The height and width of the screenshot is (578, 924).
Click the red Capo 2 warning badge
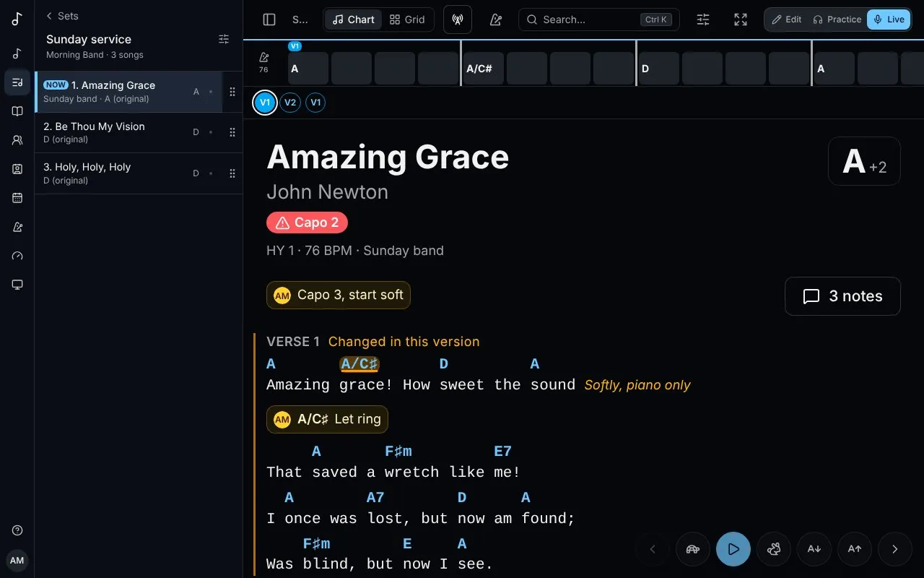point(307,223)
